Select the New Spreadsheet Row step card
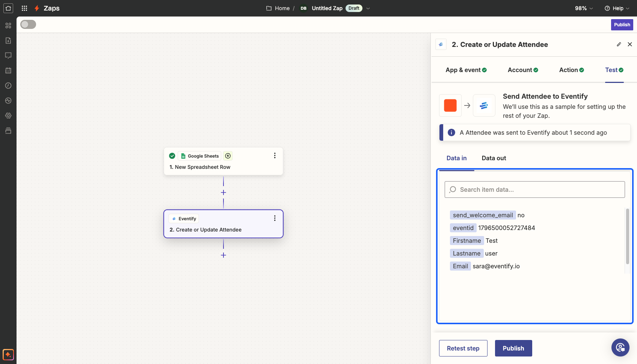637x364 pixels. click(223, 161)
